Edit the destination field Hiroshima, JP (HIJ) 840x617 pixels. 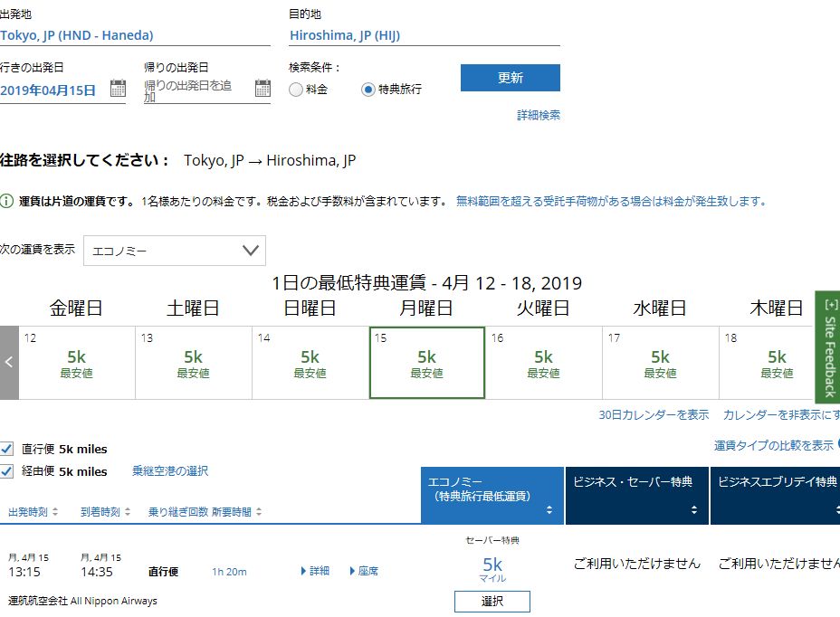click(425, 35)
